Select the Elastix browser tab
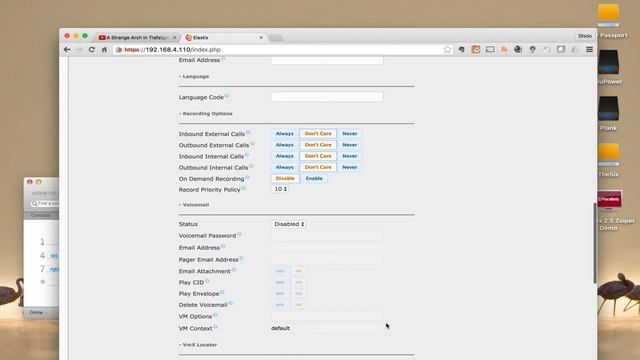The width and height of the screenshot is (640, 360). (222, 38)
